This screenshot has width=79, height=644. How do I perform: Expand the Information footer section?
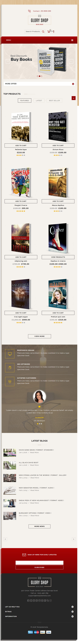point(72,616)
